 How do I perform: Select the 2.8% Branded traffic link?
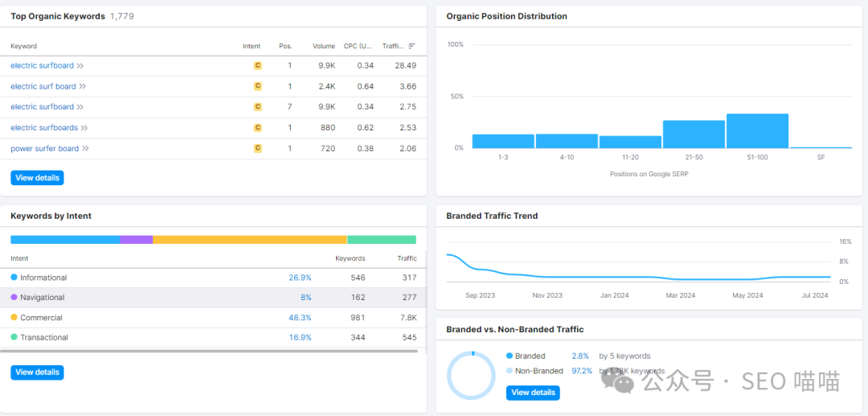click(580, 356)
